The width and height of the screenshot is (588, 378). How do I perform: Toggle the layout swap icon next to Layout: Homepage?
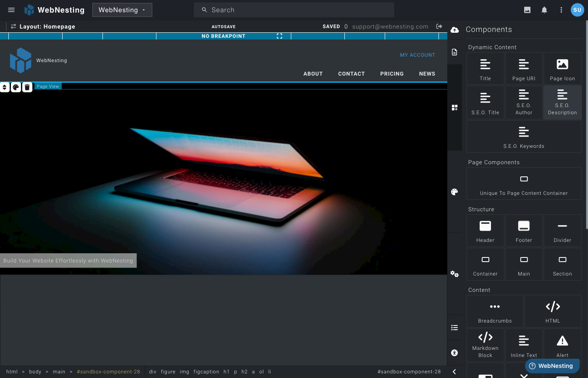[12, 26]
